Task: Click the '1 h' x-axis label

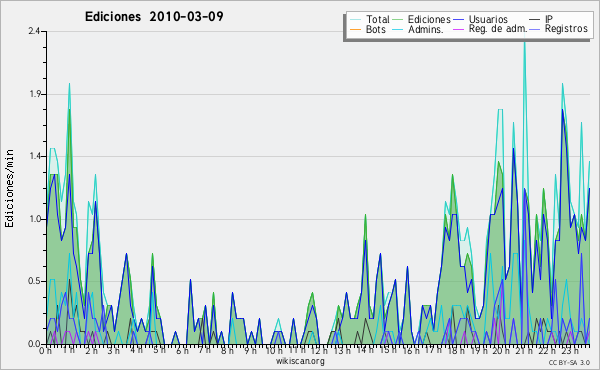Action: point(68,350)
